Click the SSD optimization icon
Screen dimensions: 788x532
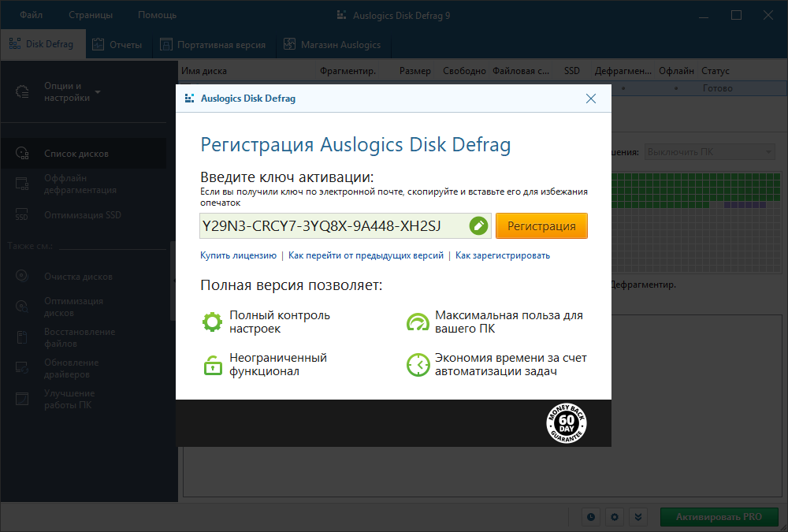tap(21, 214)
